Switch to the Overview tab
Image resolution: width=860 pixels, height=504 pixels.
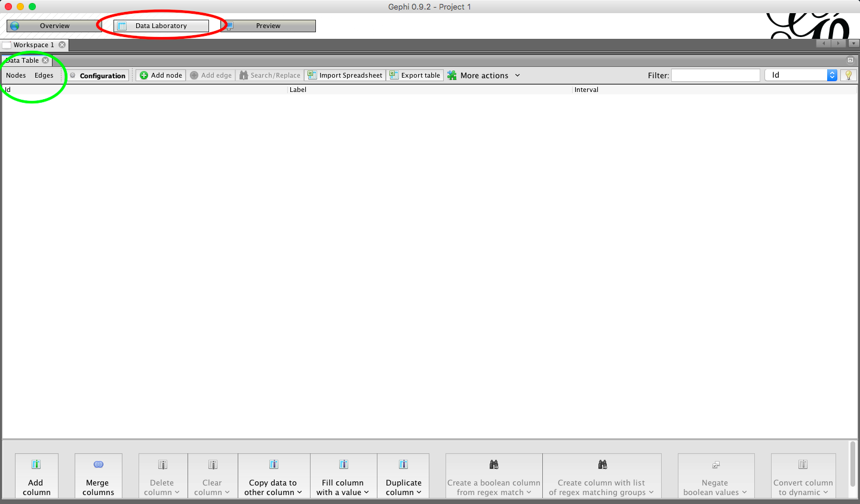54,26
